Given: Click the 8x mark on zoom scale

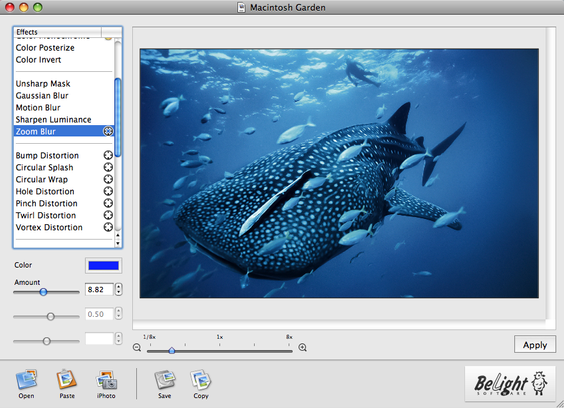Looking at the screenshot, I should coord(289,337).
